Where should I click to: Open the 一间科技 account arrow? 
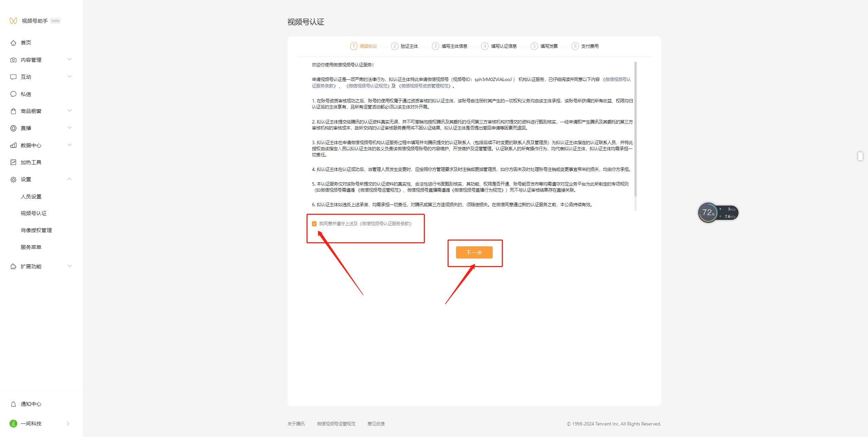point(68,423)
